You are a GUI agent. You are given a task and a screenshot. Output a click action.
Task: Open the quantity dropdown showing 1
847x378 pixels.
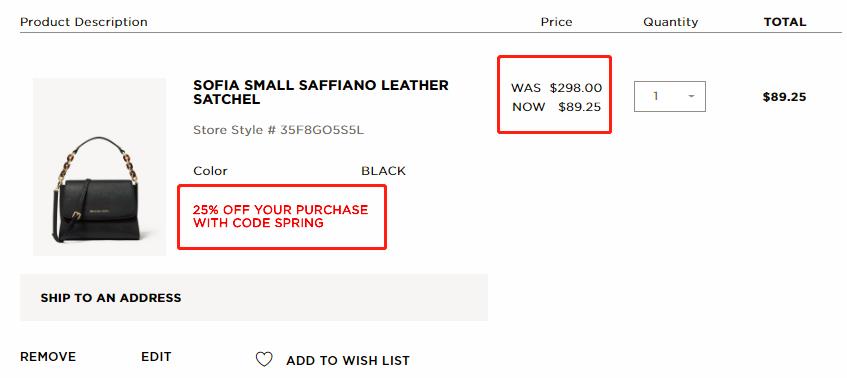[x=670, y=97]
